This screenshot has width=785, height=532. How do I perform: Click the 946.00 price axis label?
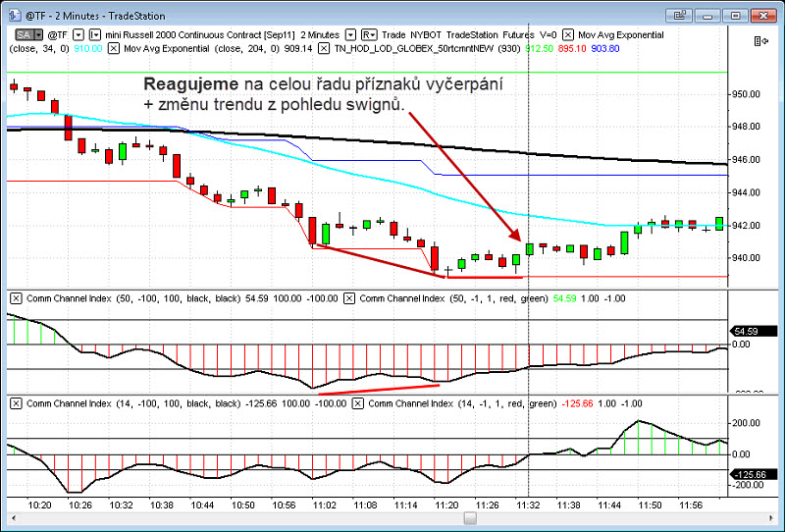point(746,160)
